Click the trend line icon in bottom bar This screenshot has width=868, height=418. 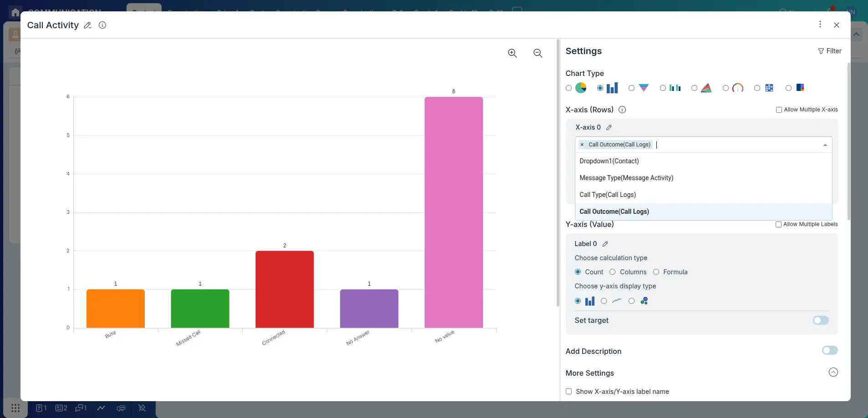point(101,408)
